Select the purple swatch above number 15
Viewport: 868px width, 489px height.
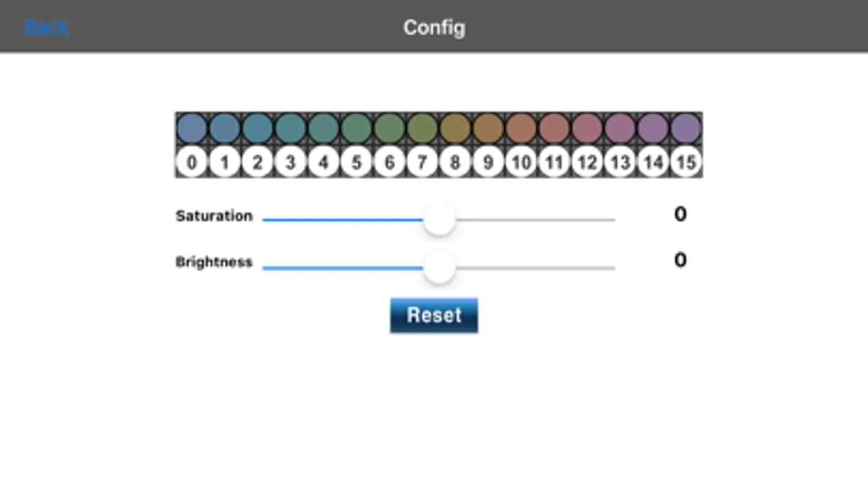tap(686, 128)
